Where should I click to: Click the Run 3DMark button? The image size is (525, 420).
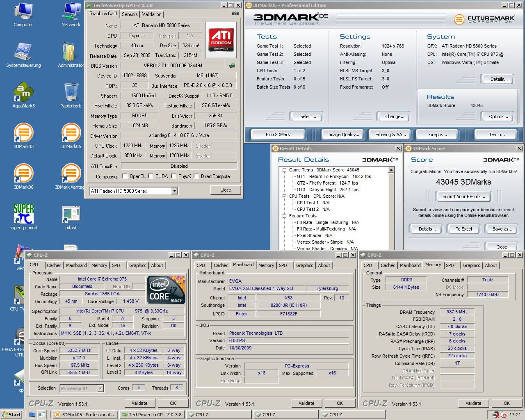tap(278, 135)
